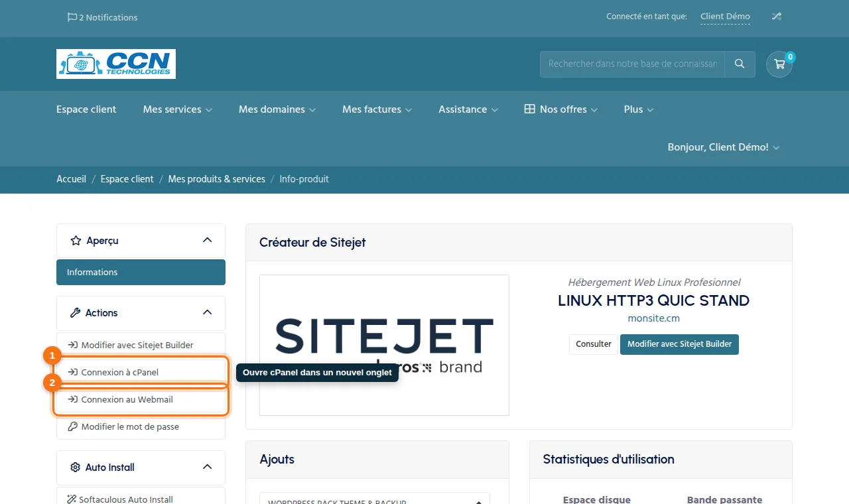This screenshot has width=849, height=504.
Task: Click the grid icon beside Nos offres
Action: tap(529, 109)
